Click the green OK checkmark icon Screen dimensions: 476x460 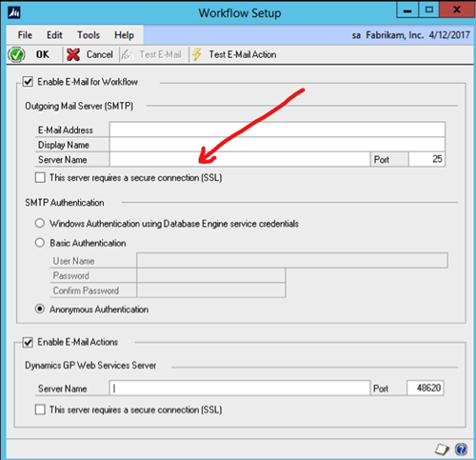click(16, 54)
